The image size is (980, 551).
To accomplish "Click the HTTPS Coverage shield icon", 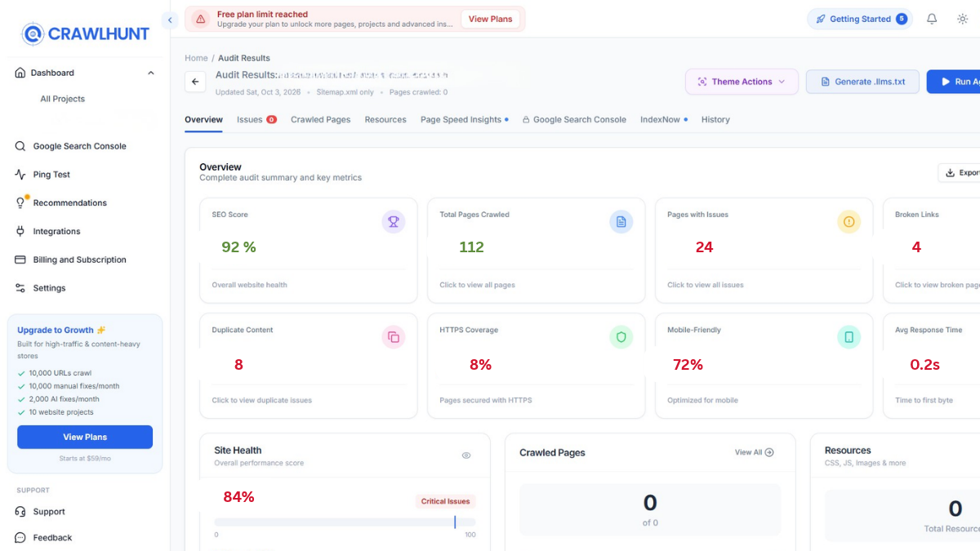I will tap(621, 336).
